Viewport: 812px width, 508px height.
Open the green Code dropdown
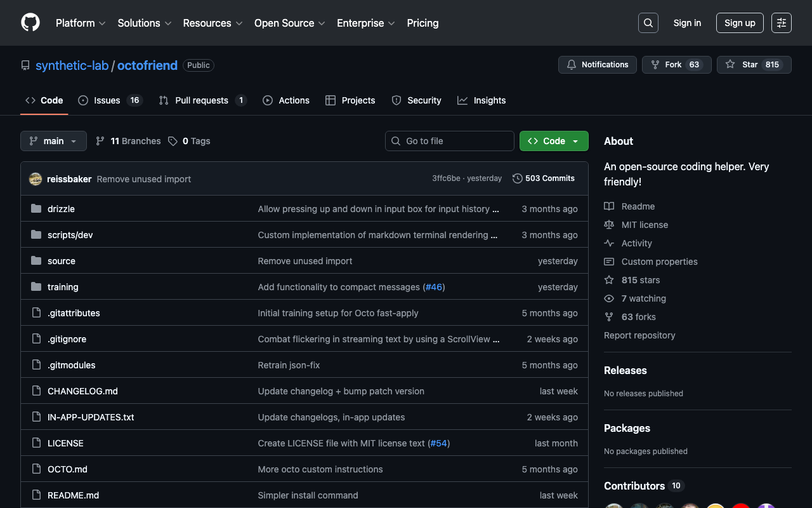click(x=553, y=141)
